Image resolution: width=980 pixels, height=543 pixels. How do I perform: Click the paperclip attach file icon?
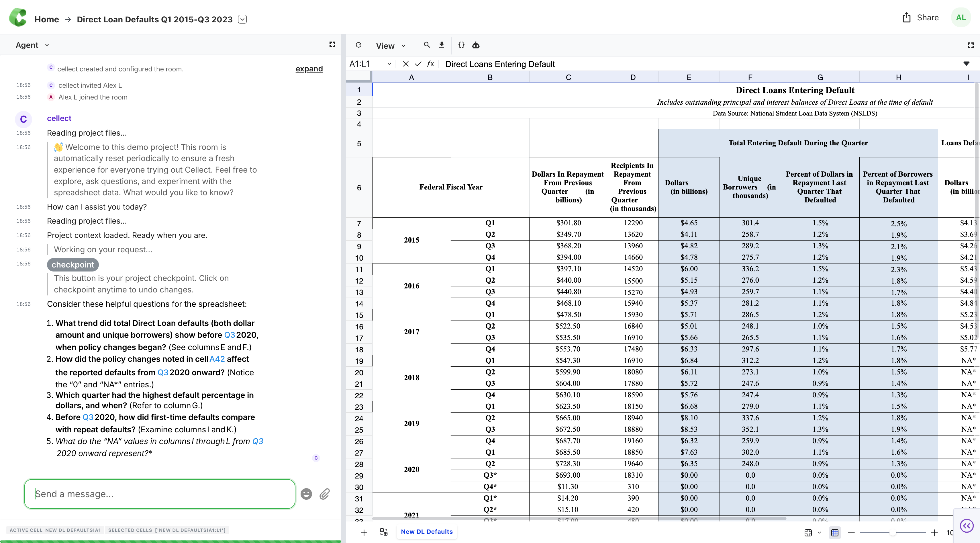324,494
